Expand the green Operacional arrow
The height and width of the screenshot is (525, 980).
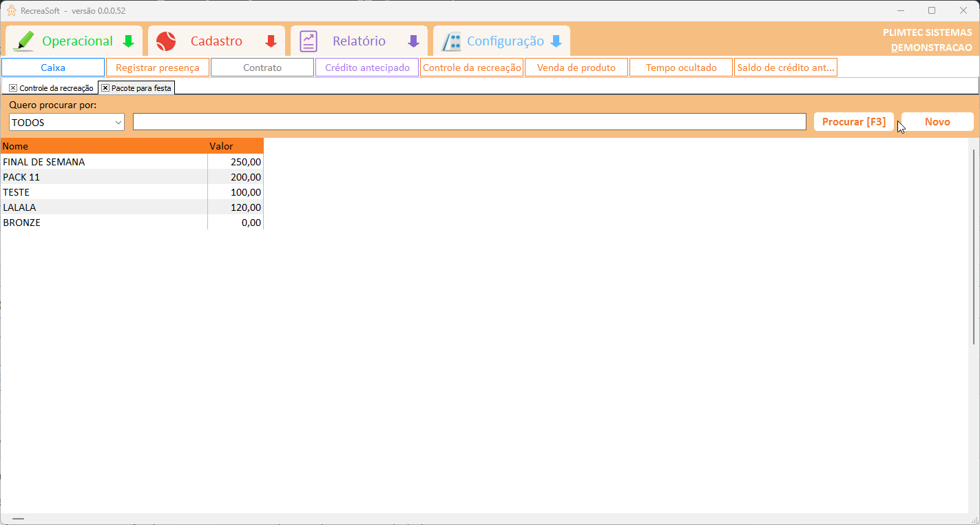(x=128, y=41)
